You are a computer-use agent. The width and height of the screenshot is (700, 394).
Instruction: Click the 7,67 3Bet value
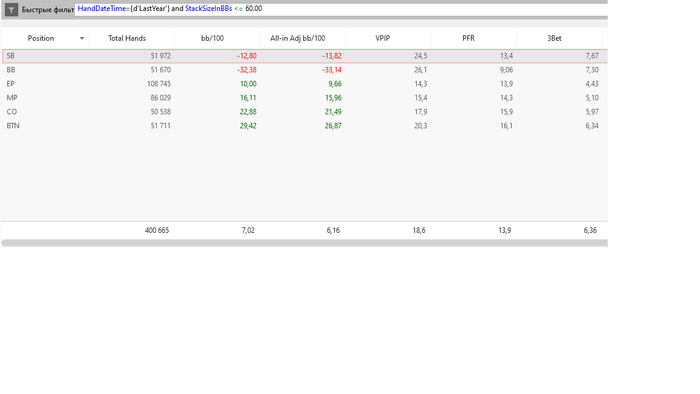click(592, 56)
